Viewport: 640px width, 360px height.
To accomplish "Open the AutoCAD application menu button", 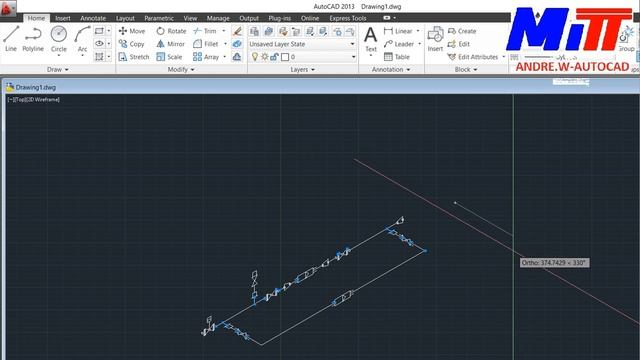I will pos(8,7).
